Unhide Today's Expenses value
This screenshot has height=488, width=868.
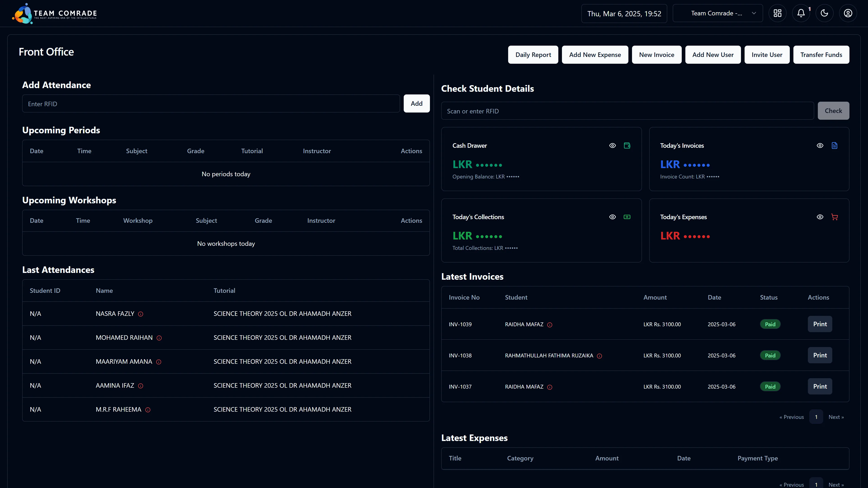(820, 217)
